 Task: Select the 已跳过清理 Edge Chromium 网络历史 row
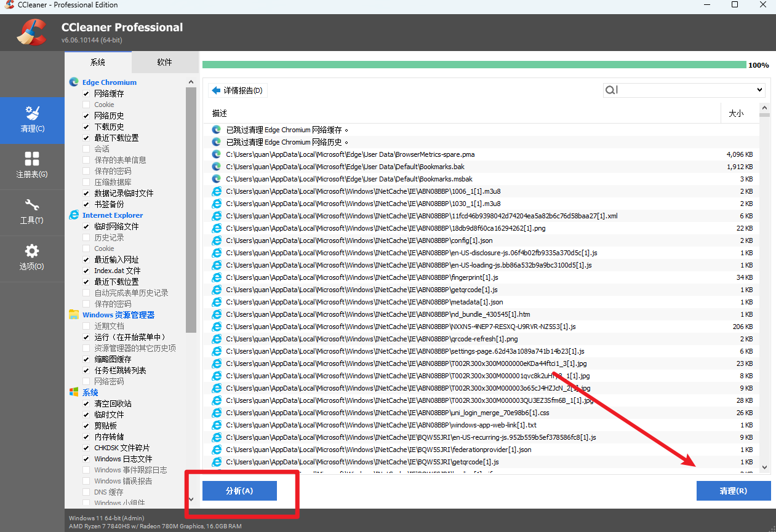[482, 142]
